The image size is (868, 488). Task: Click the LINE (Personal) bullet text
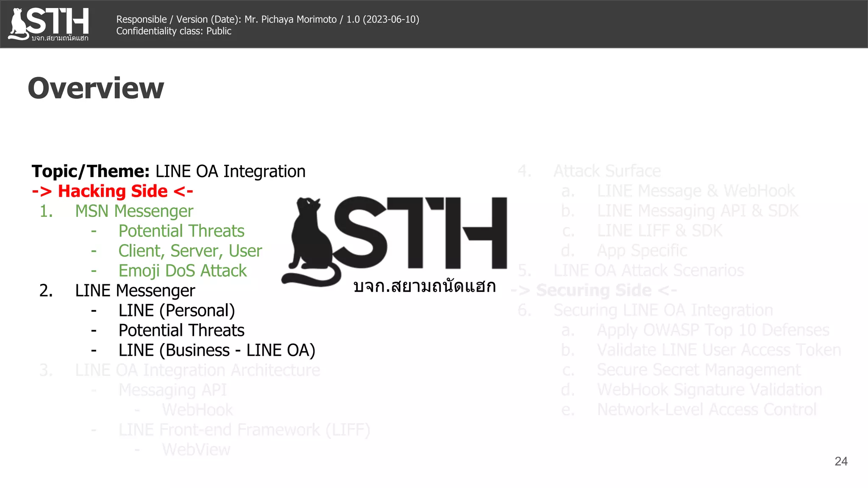(x=176, y=311)
